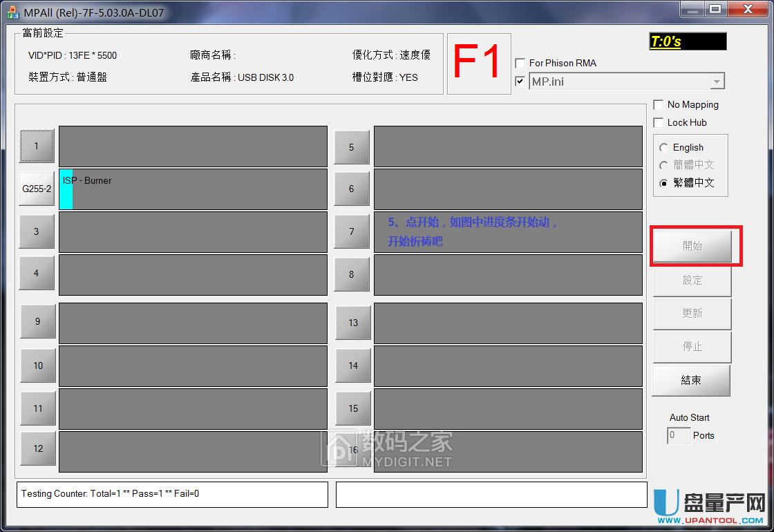Select the G255-2 port button
This screenshot has width=774, height=532.
tap(36, 189)
